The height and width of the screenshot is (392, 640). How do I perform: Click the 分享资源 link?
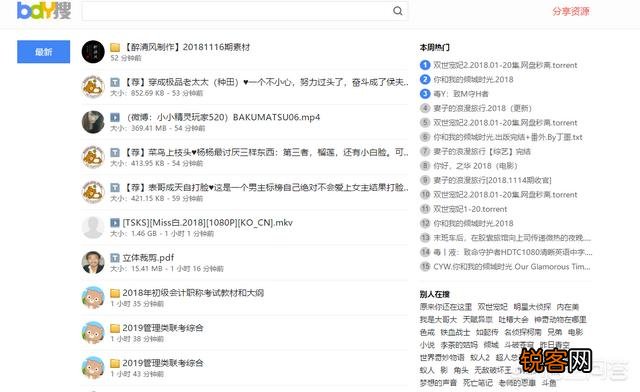click(571, 11)
